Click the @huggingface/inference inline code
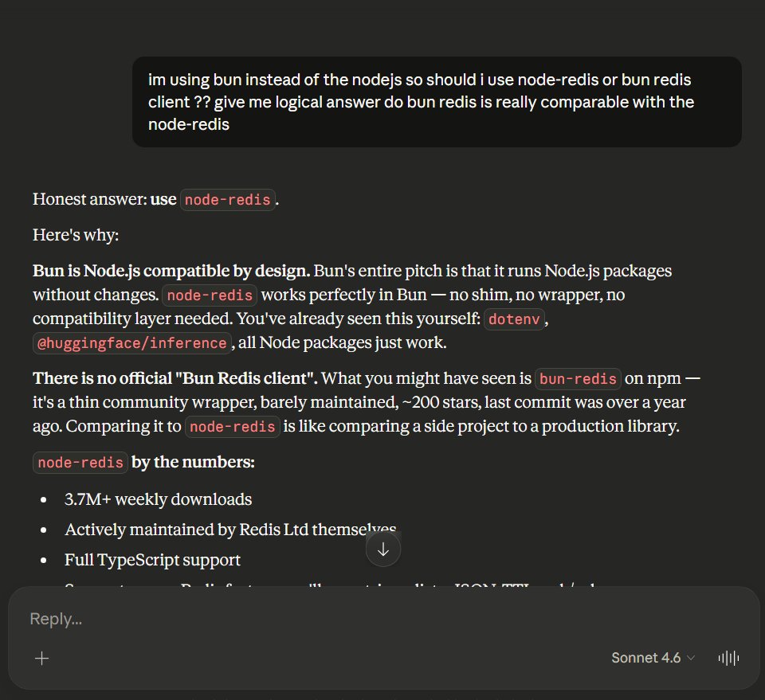 coord(131,343)
